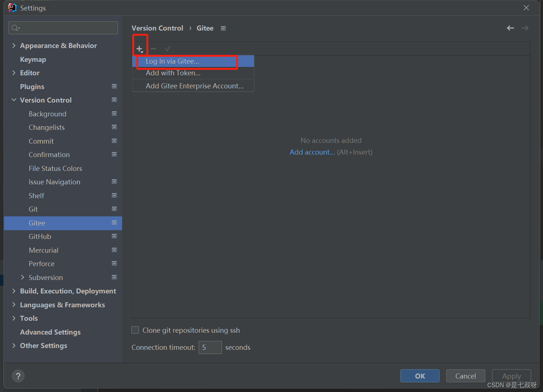
Task: Select Shelf in the settings tree
Action: click(x=36, y=196)
